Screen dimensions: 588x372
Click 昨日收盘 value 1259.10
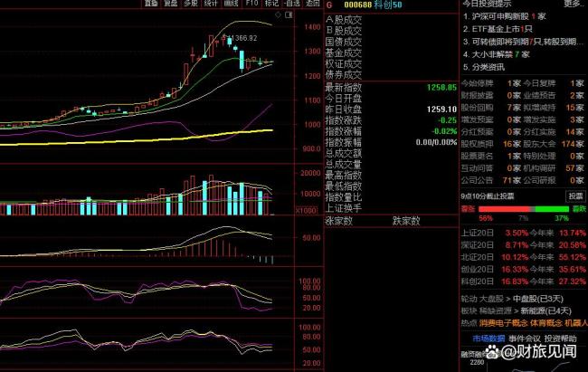pos(441,110)
